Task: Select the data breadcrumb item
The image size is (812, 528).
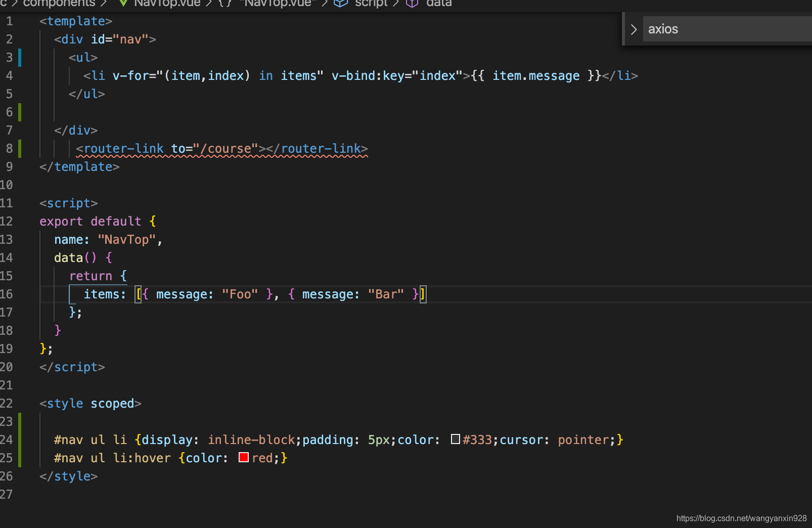Action: 439,3
